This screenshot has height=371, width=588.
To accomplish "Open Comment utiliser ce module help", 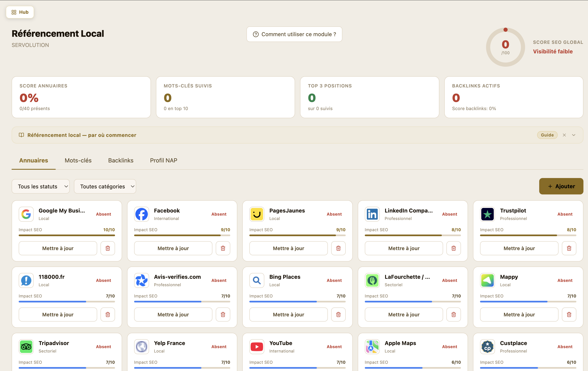I will coord(294,34).
